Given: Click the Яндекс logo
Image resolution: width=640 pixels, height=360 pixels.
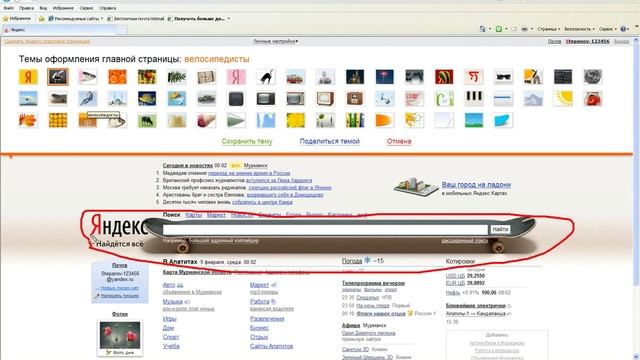Looking at the screenshot, I should [118, 225].
